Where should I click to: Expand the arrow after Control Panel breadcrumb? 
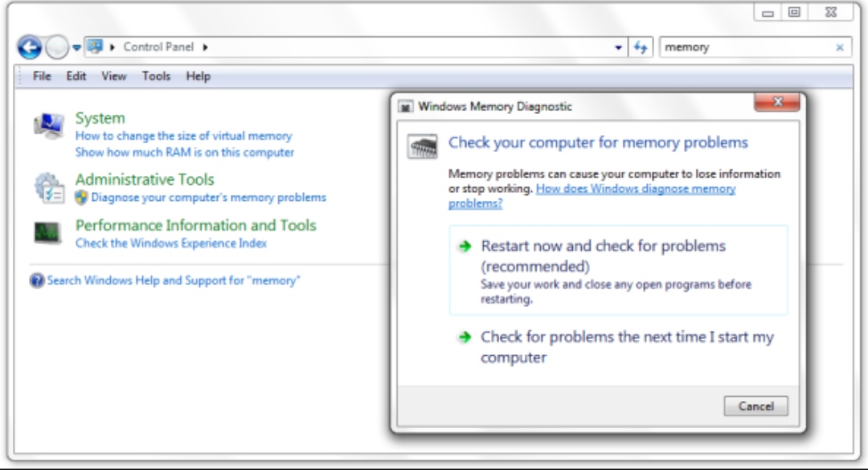(x=206, y=47)
